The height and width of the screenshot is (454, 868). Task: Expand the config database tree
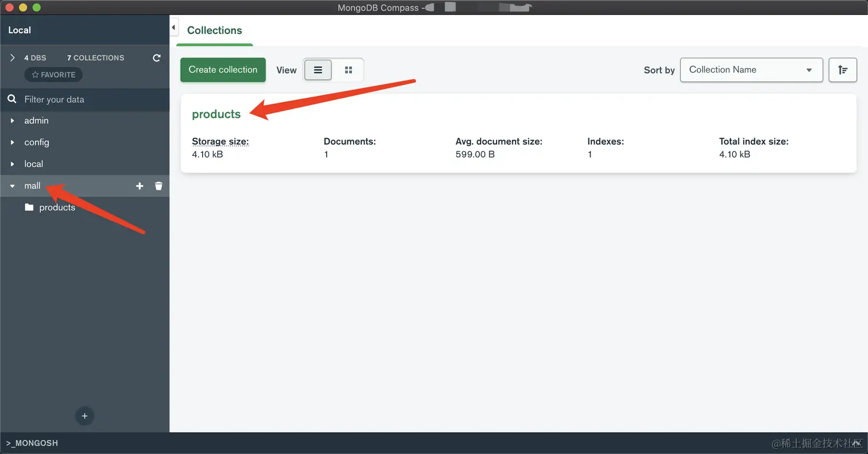(13, 143)
